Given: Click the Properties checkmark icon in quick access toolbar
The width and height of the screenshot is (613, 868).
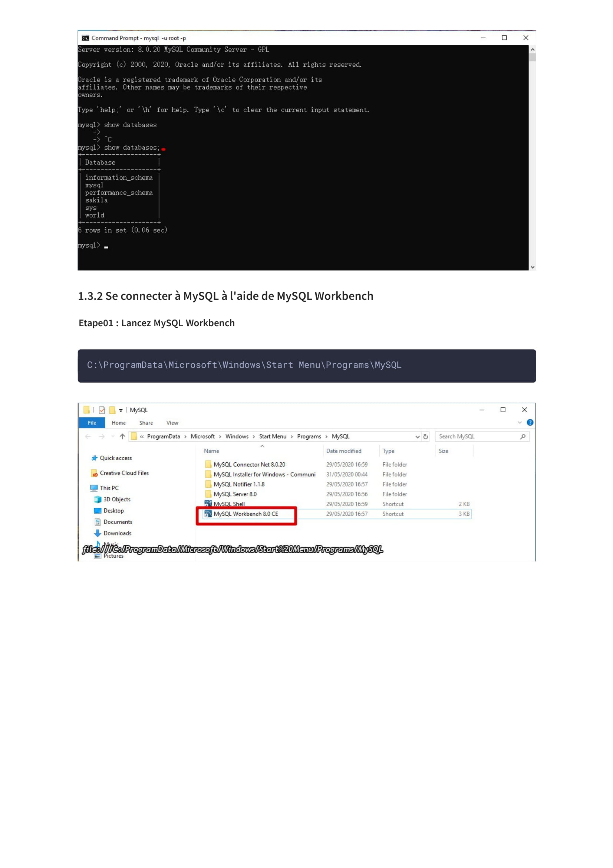Looking at the screenshot, I should (x=102, y=410).
